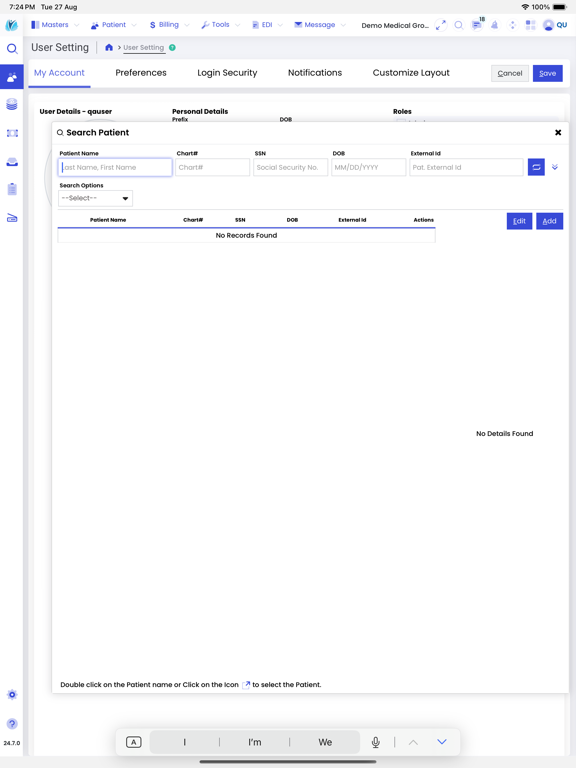Expand the Message menu
Image resolution: width=576 pixels, height=768 pixels.
320,24
